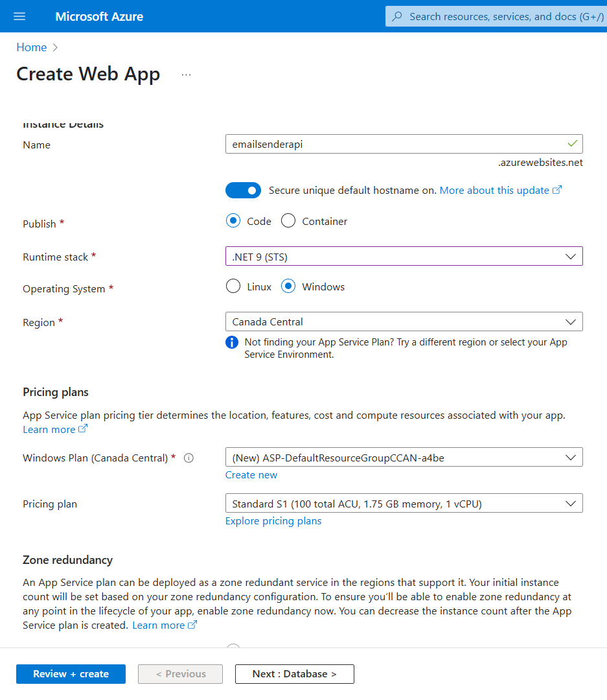This screenshot has width=607, height=700.
Task: Click the .azurewebsites.net suffix text
Action: pyautogui.click(x=540, y=163)
